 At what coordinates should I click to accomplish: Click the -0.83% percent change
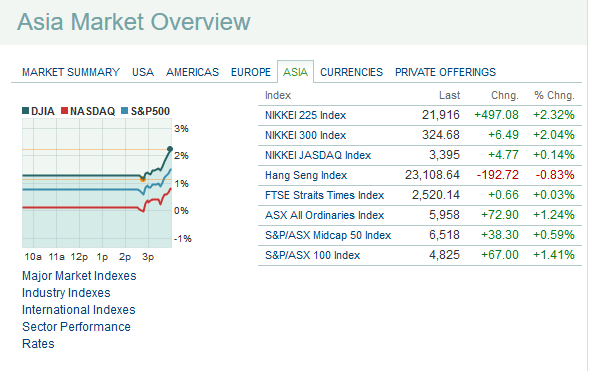[555, 175]
